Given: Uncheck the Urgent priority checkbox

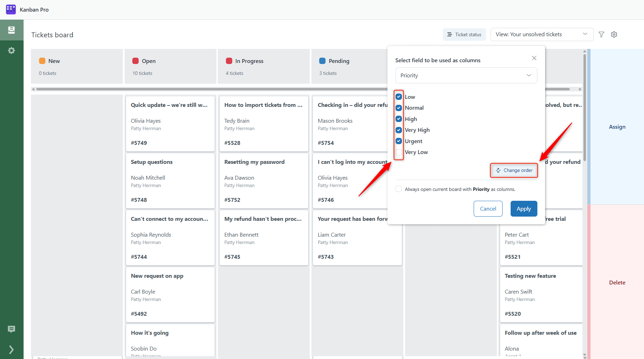Looking at the screenshot, I should 398,141.
